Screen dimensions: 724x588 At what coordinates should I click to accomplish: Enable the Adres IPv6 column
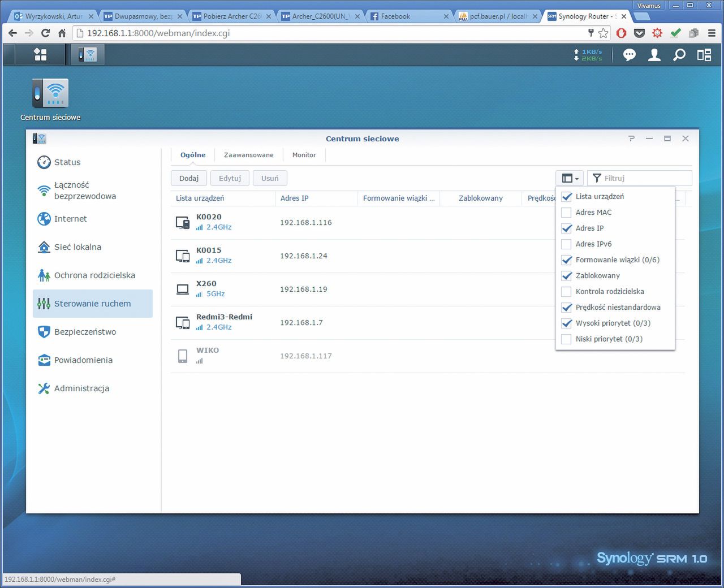[566, 244]
